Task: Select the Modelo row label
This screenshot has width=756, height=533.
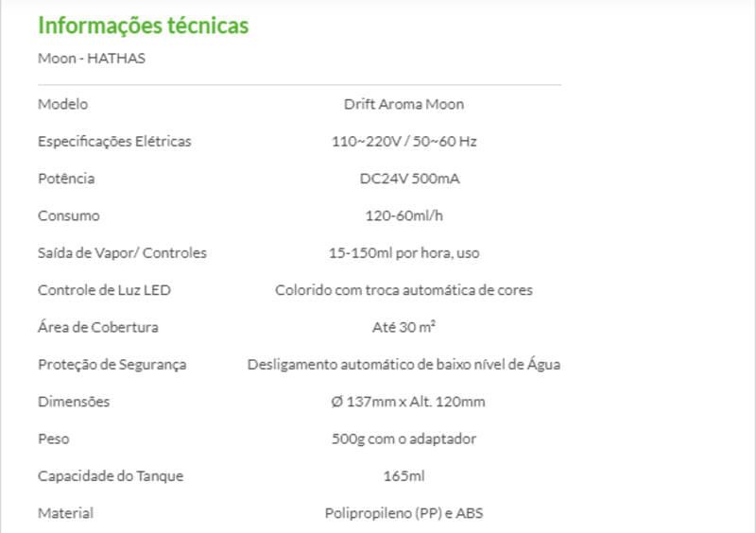Action: 62,104
